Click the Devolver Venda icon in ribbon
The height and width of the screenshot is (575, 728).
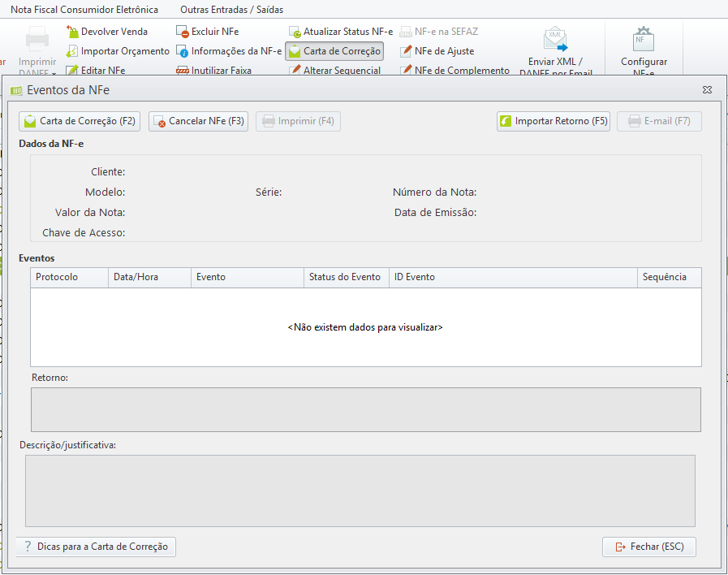click(72, 32)
